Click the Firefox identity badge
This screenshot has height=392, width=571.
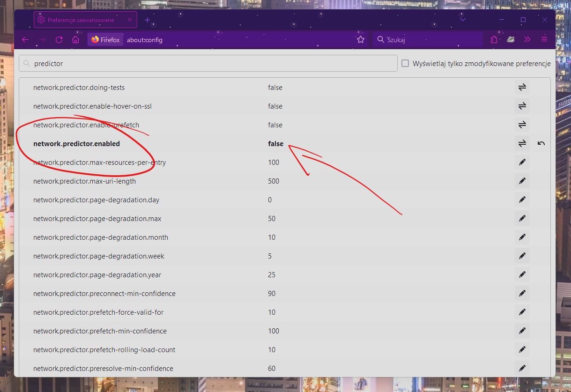pos(105,40)
